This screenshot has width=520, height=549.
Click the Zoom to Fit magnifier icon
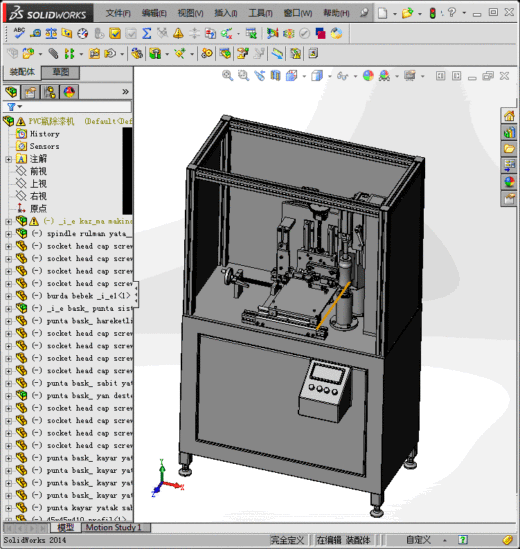click(x=228, y=76)
